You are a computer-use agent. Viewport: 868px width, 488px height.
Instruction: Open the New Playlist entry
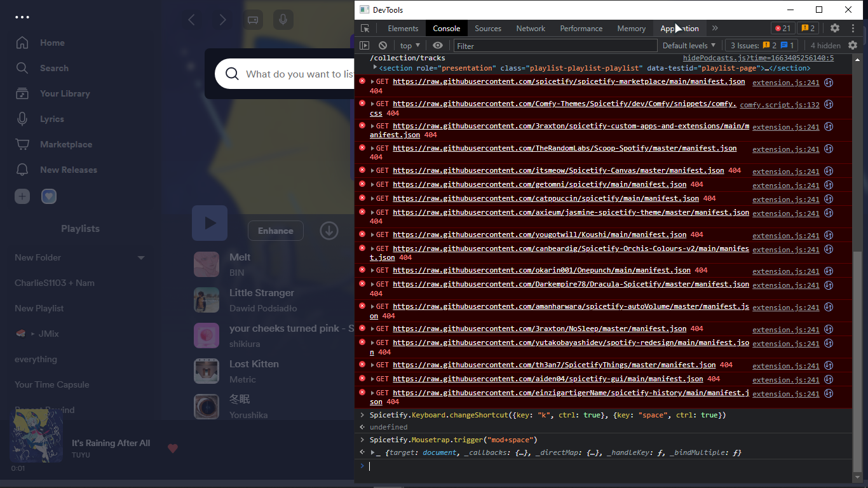point(39,308)
